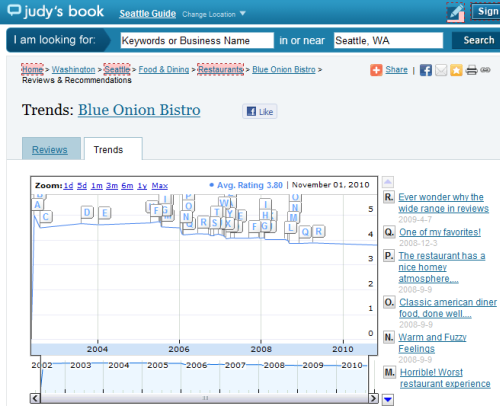The width and height of the screenshot is (500, 406).
Task: Set chart zoom to 1m
Action: click(97, 186)
